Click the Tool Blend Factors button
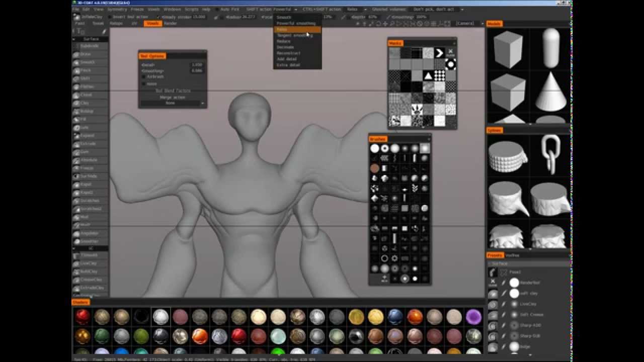644x362 pixels. click(x=173, y=90)
